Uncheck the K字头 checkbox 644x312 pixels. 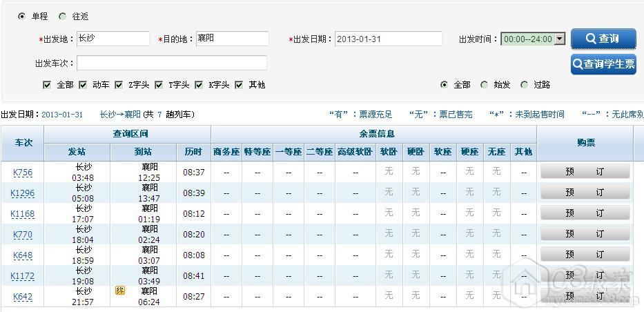pyautogui.click(x=200, y=85)
